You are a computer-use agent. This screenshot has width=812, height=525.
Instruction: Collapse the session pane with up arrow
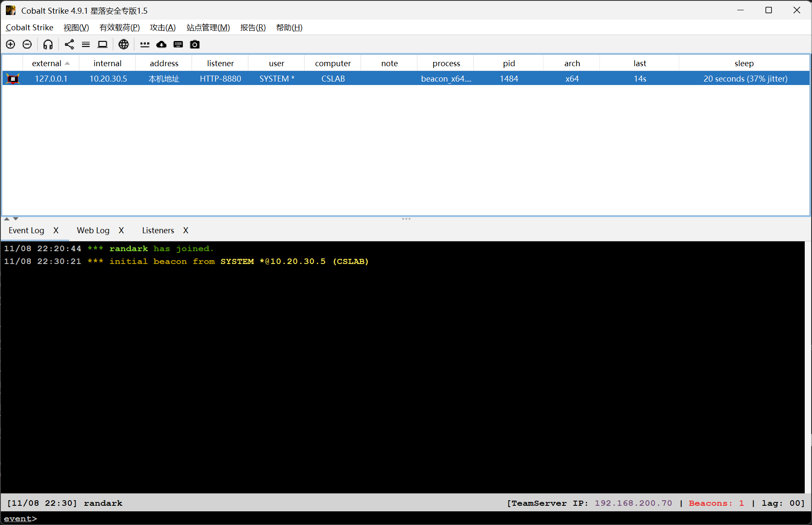(7, 219)
